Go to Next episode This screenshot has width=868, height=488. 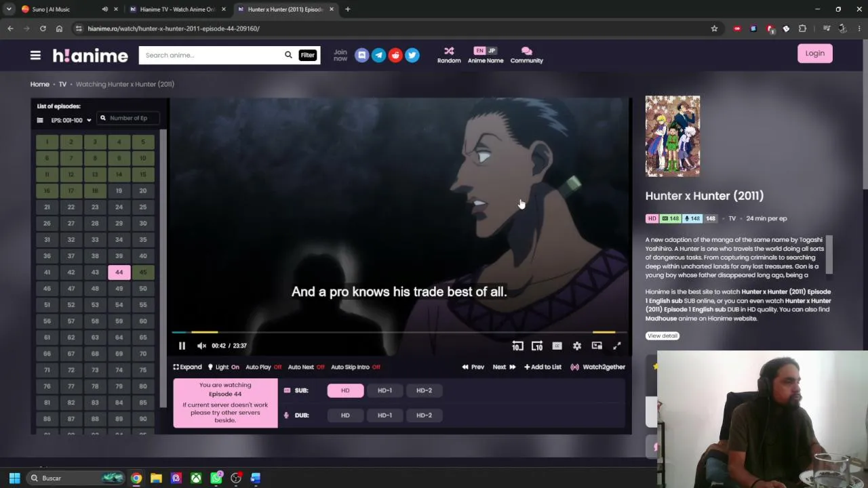pos(504,367)
